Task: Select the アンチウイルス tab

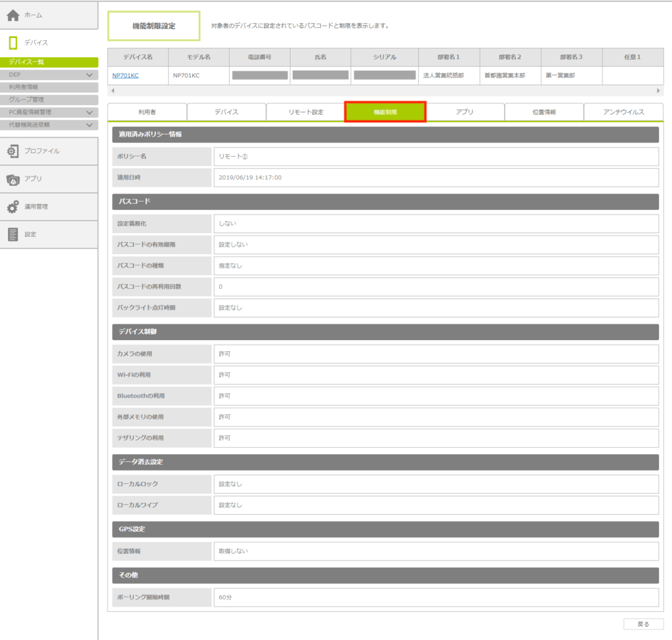Action: (623, 112)
